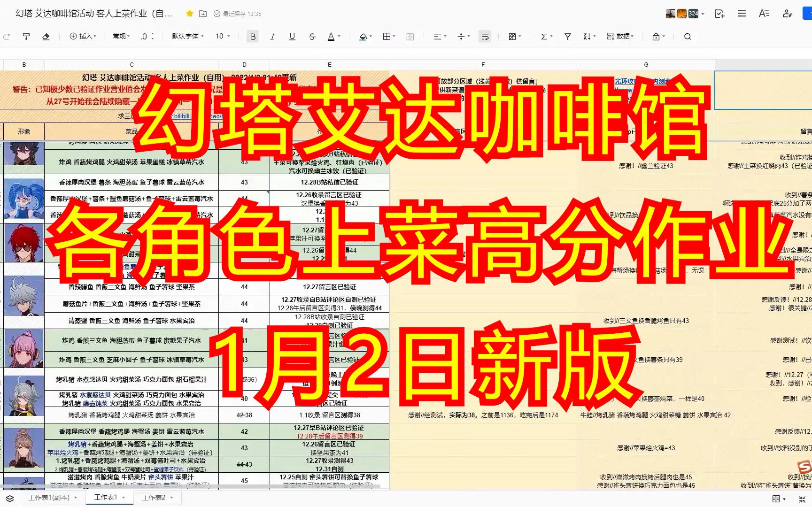Expand the 324 collaborators list
Viewport: 812px width, 507px height.
click(x=696, y=14)
